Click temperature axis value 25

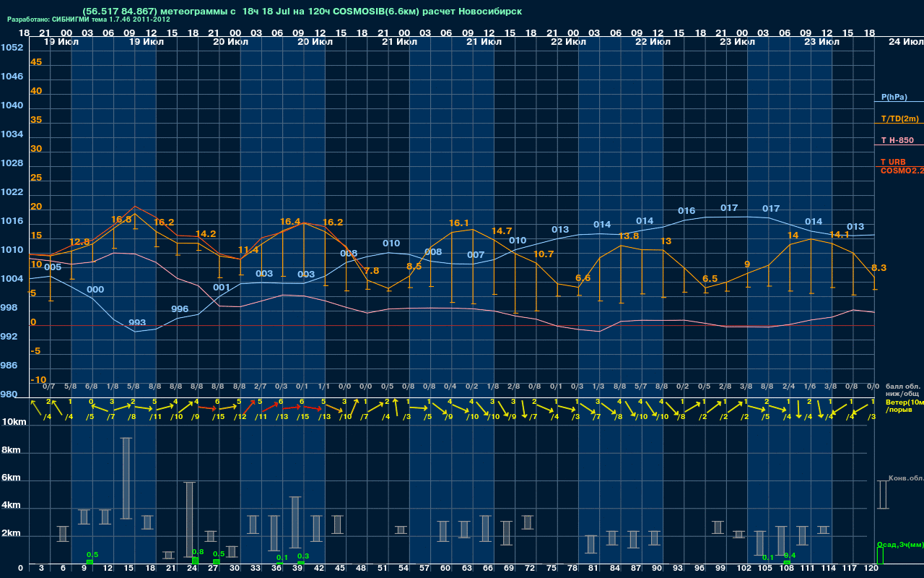click(x=36, y=178)
